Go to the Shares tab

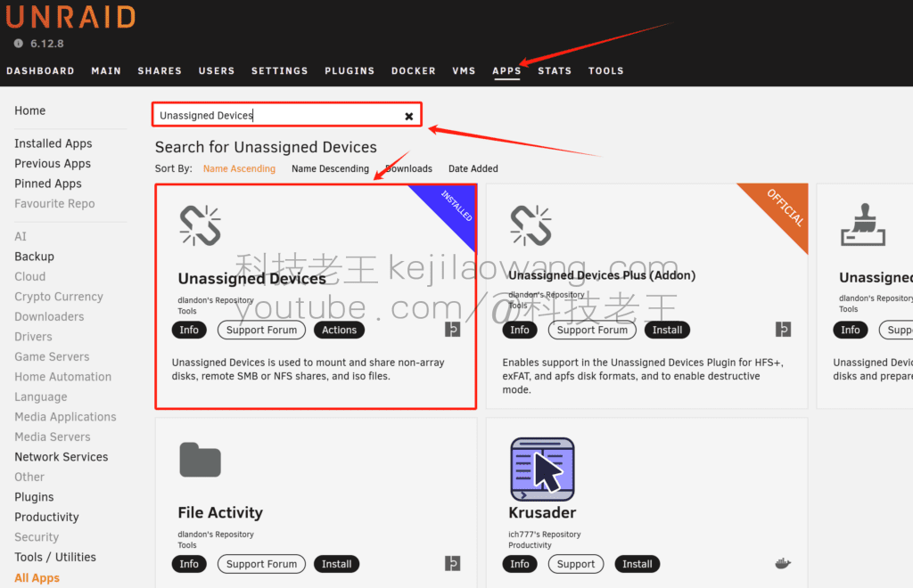click(160, 71)
